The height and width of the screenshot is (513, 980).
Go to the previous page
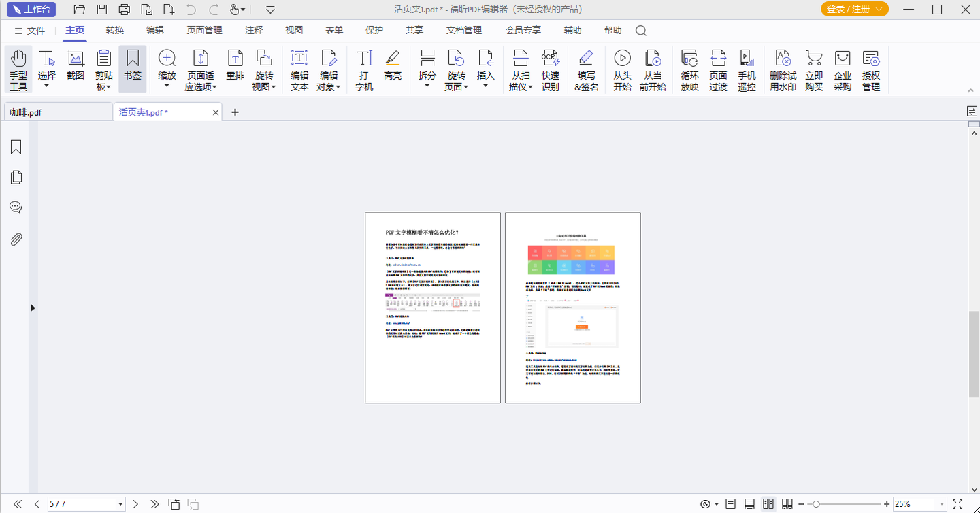tap(37, 504)
